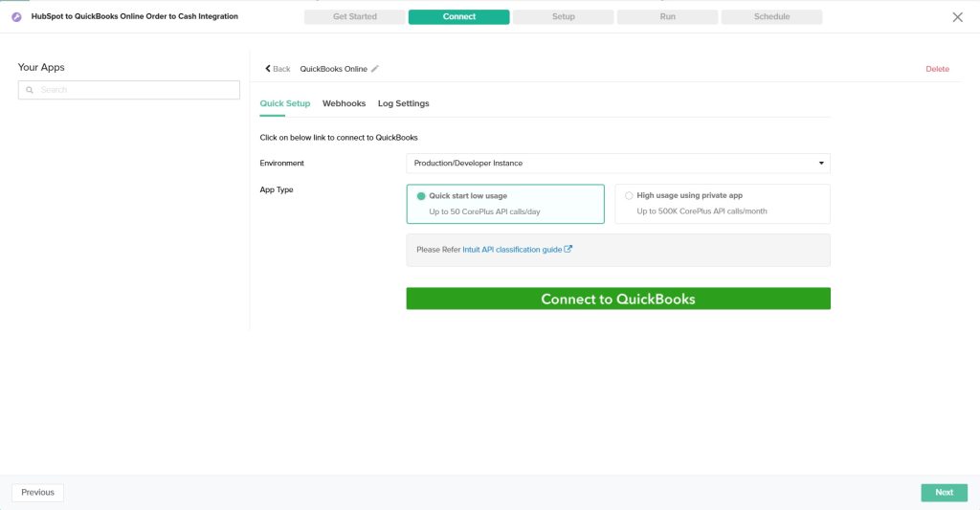Click the Previous button
This screenshot has height=510, width=980.
click(x=37, y=493)
